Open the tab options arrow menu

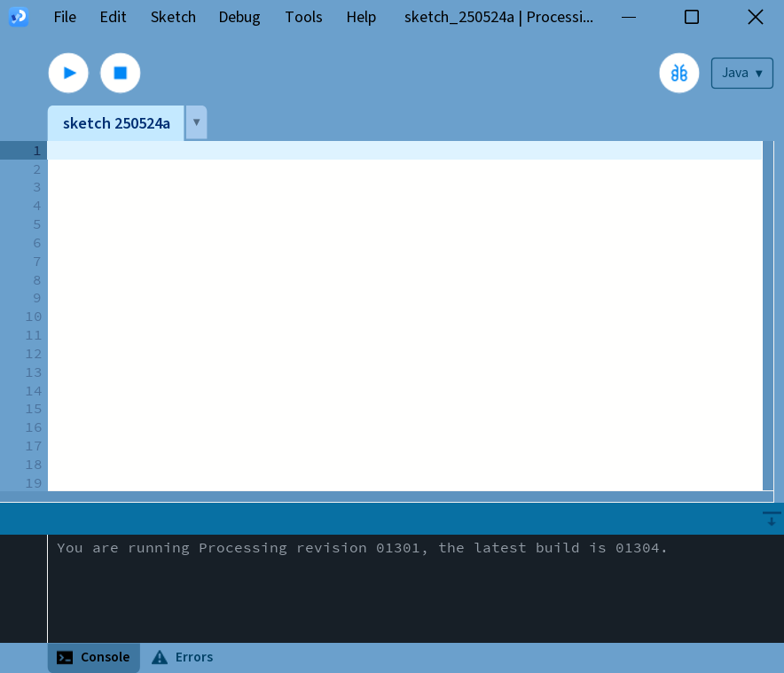(197, 122)
